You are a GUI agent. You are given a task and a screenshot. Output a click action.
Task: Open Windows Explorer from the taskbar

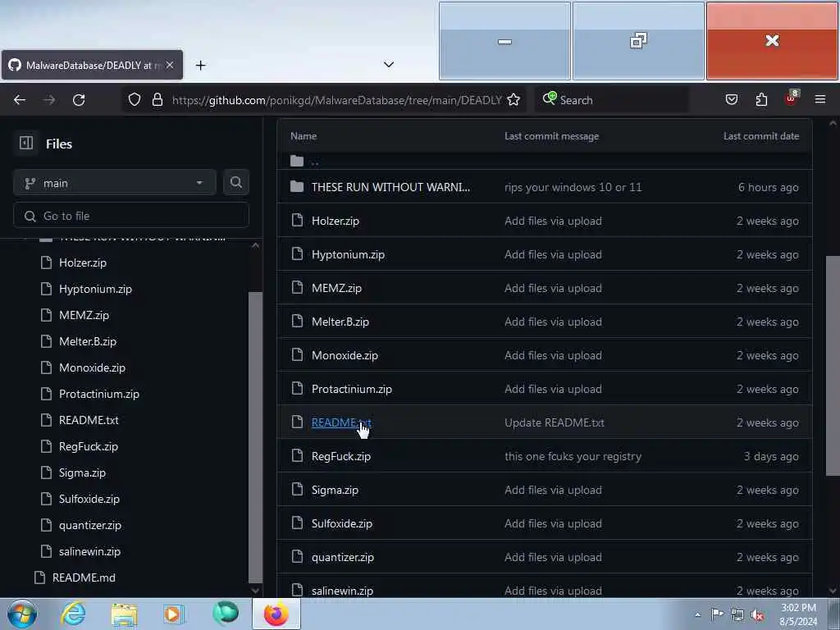pos(124,614)
